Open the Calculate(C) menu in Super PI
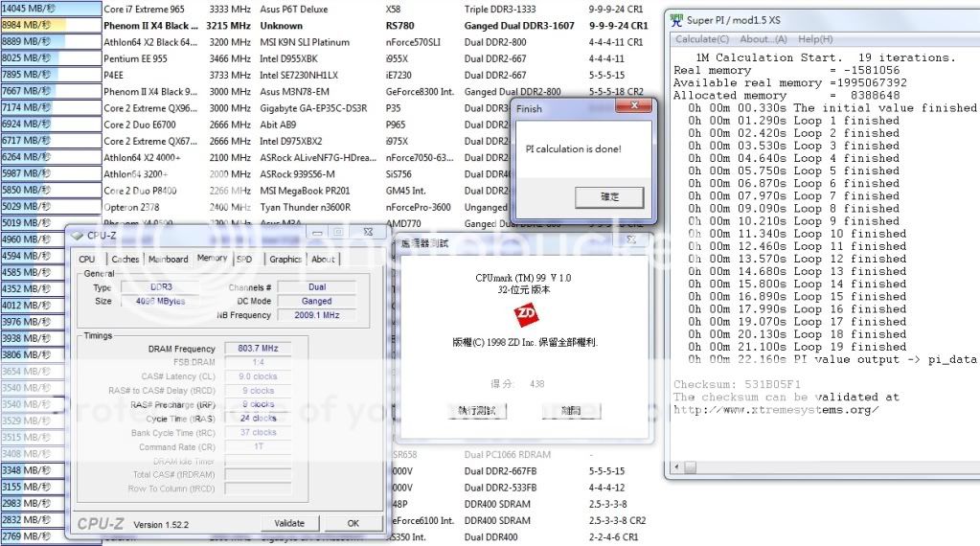This screenshot has width=980, height=546. point(702,39)
